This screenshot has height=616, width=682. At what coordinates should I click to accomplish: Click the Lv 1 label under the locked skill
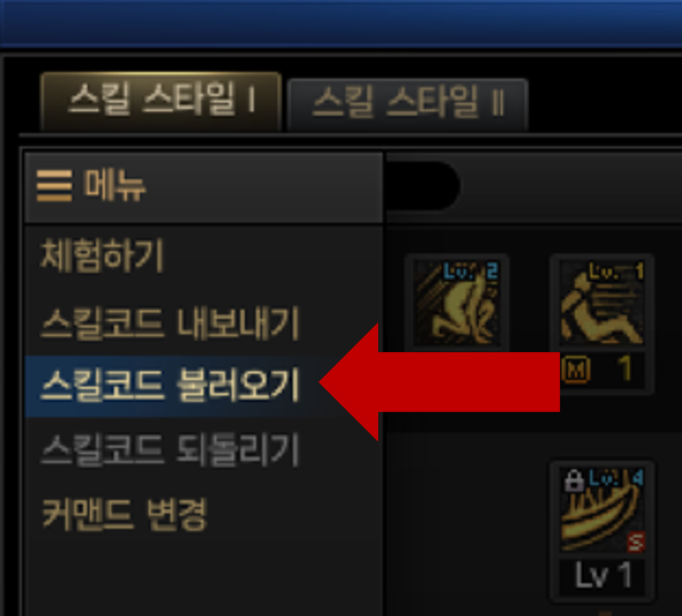pos(603,575)
